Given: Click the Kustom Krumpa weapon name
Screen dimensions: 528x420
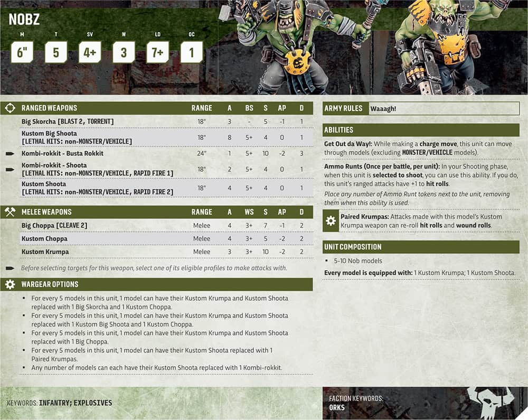Looking at the screenshot, I should tap(45, 251).
